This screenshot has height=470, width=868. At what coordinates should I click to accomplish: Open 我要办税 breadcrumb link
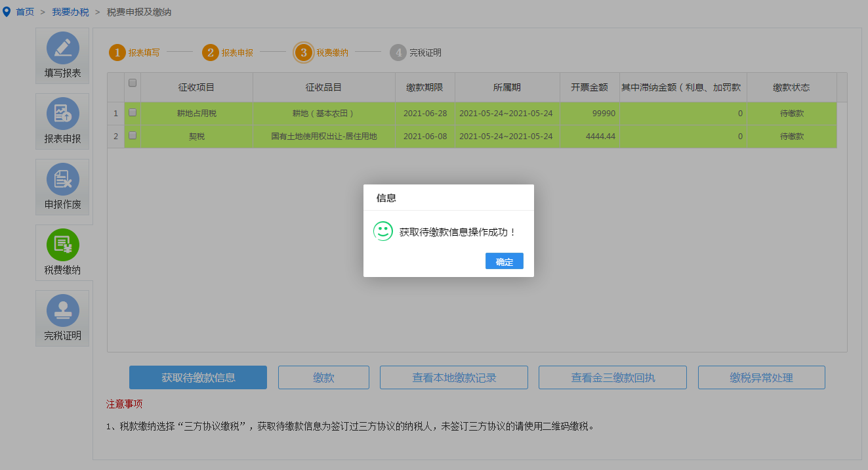coord(70,12)
